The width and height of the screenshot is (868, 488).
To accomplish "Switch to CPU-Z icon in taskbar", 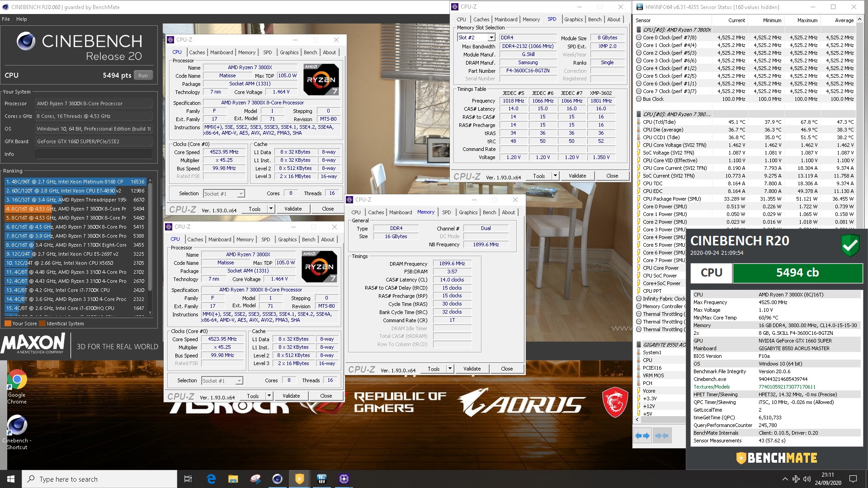I will [x=344, y=479].
